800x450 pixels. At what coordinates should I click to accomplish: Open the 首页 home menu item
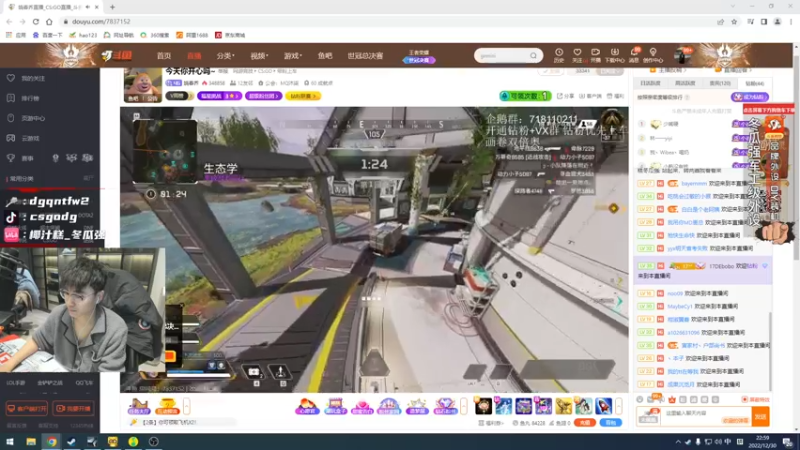(x=164, y=56)
